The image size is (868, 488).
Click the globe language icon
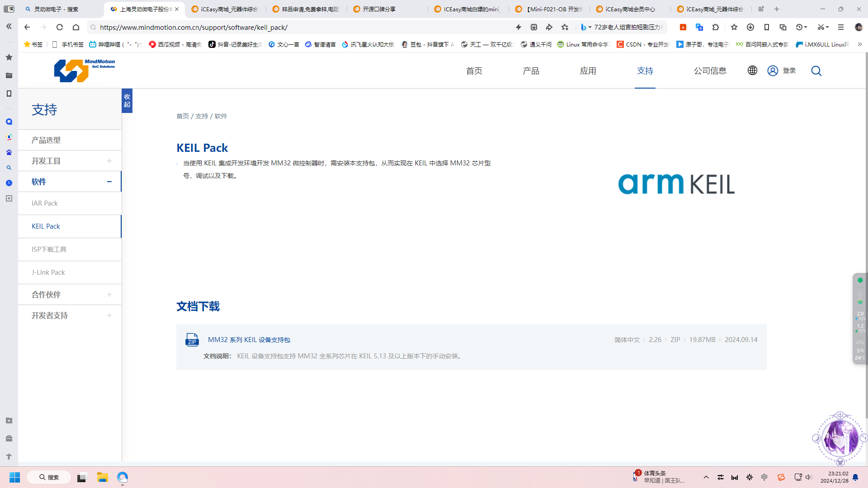[752, 70]
